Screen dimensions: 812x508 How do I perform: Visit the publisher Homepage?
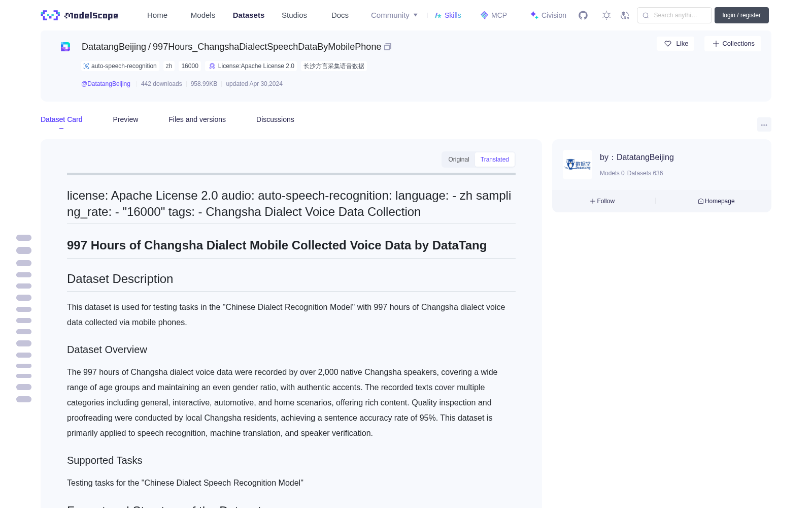click(716, 201)
